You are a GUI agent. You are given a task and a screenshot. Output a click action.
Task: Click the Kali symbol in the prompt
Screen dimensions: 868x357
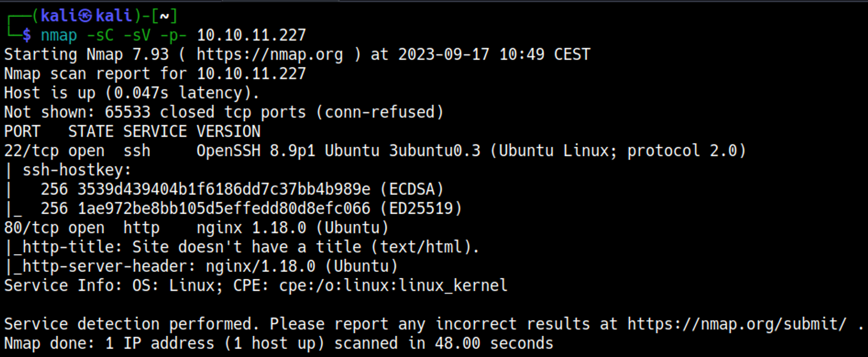click(x=85, y=16)
